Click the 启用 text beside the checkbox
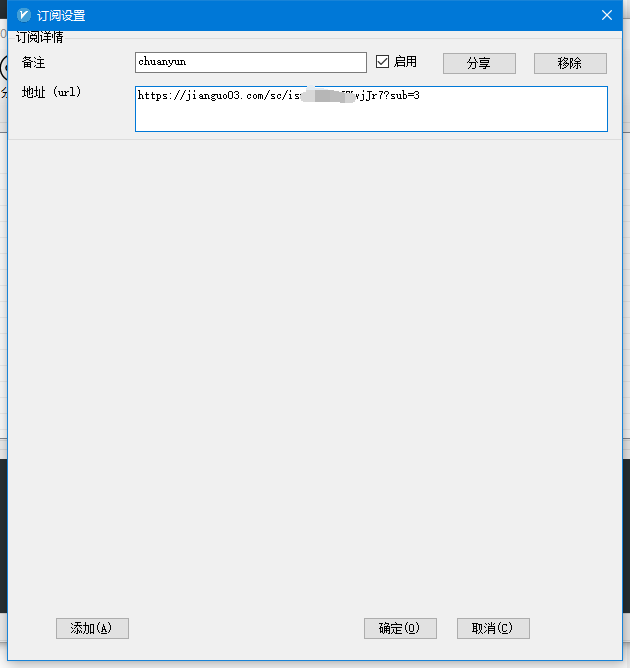 point(405,62)
